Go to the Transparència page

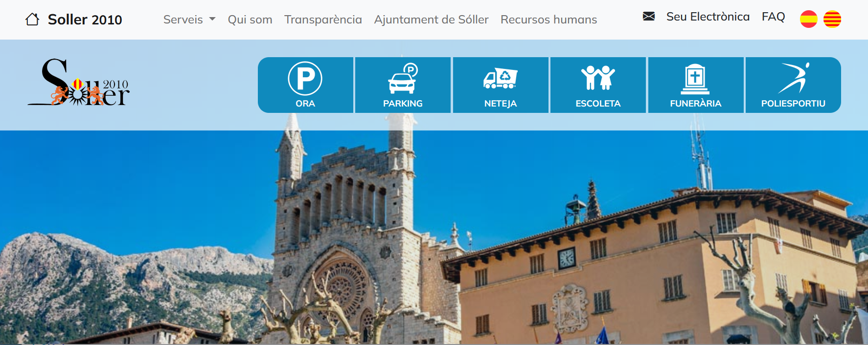click(x=323, y=20)
